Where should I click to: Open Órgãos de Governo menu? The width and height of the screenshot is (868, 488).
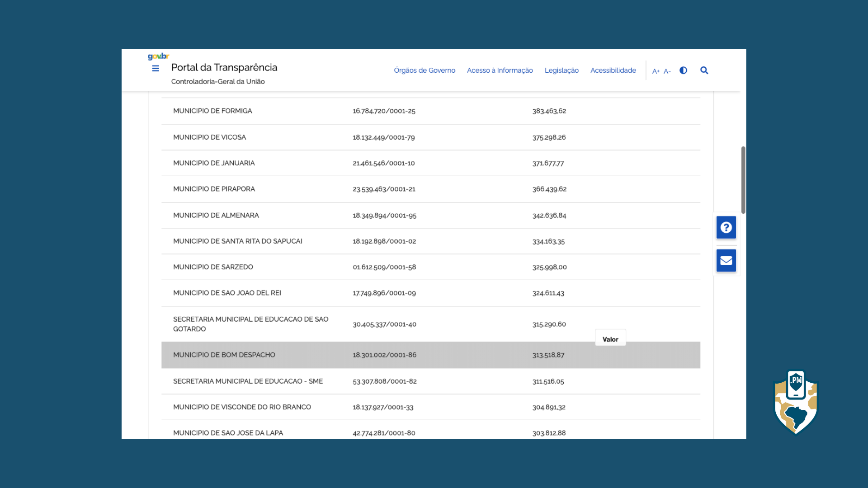click(424, 70)
